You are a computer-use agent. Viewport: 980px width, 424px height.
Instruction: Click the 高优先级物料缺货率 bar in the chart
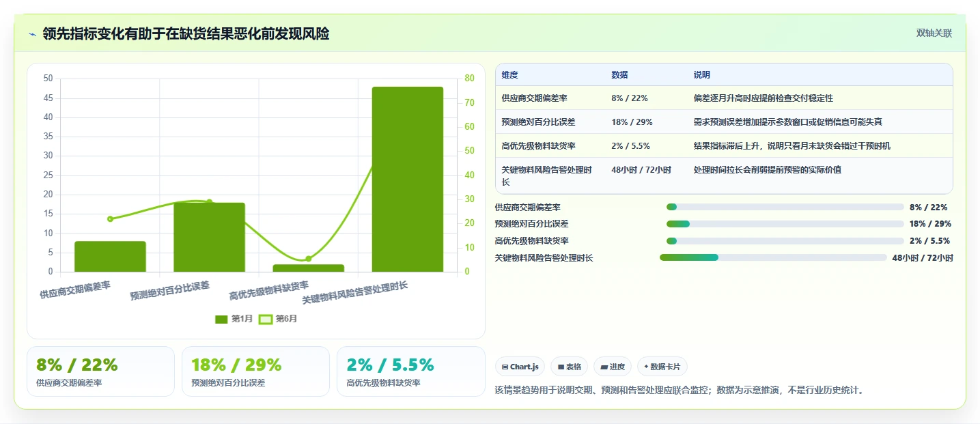(x=308, y=268)
